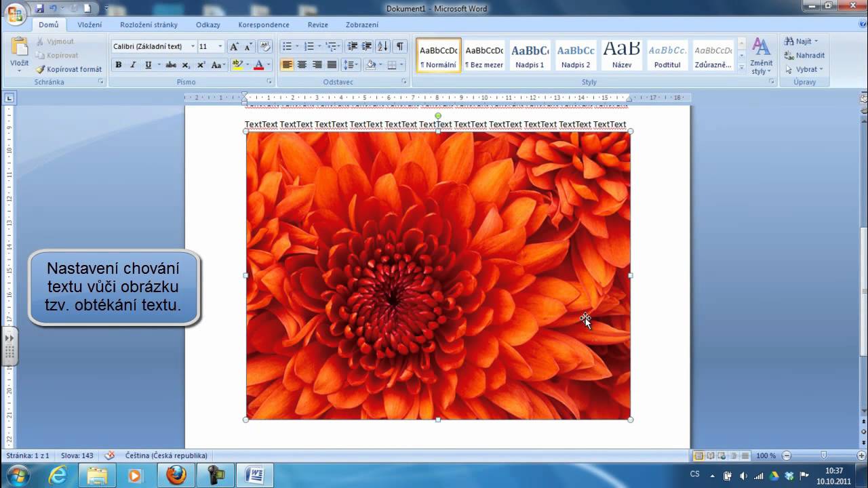
Task: Expand the Písmo group dialog launcher
Action: tap(269, 82)
